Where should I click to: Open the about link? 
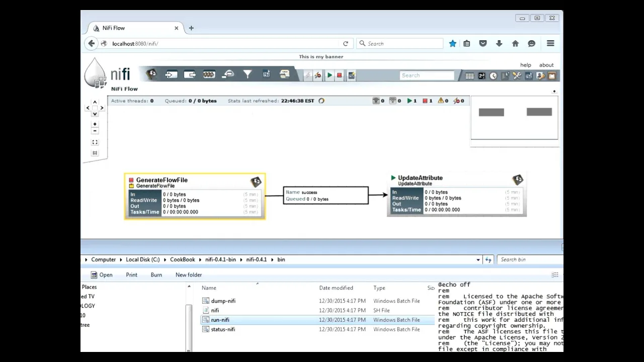(x=546, y=65)
